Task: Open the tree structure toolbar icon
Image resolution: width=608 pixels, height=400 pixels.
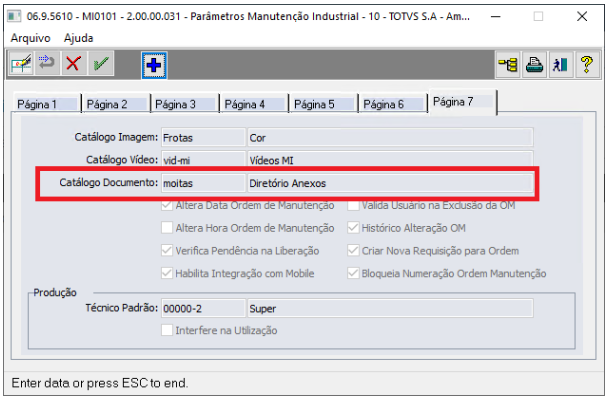Action: click(508, 64)
